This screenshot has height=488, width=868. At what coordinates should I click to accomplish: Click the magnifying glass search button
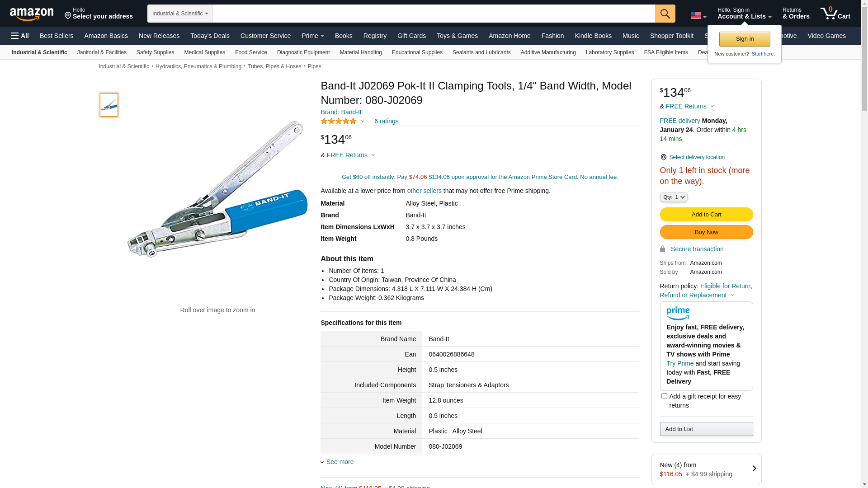click(665, 14)
